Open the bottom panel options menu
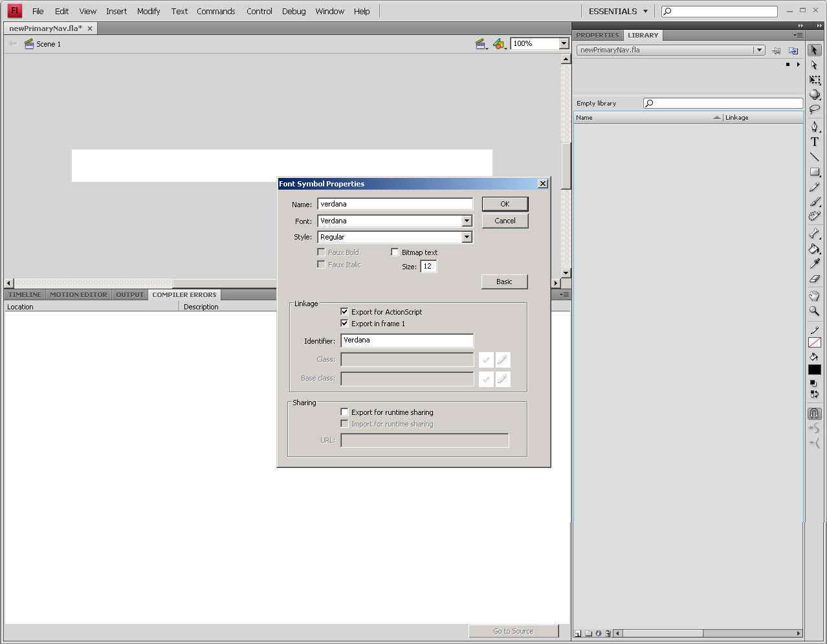Viewport: 827px width, 644px height. pyautogui.click(x=564, y=294)
